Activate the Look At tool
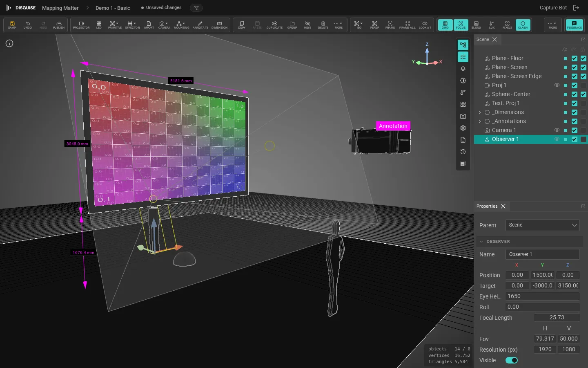Screen dimensions: 588x368 [x=425, y=25]
